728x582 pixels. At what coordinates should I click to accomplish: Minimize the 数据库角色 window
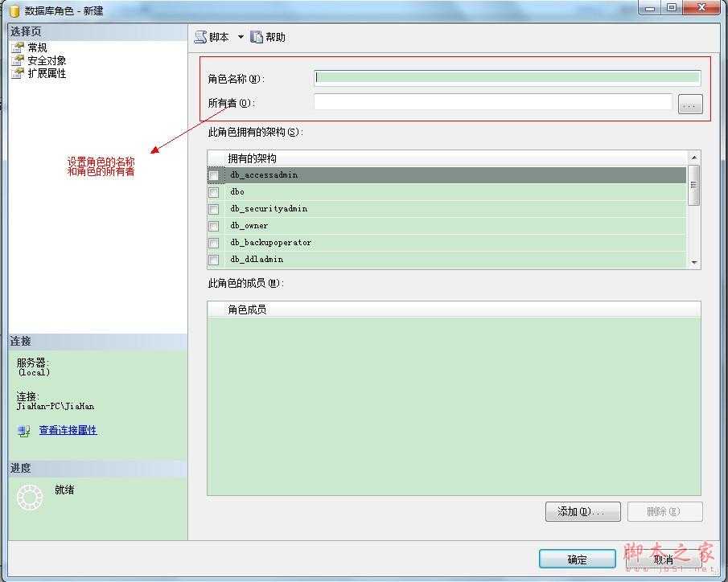coord(650,8)
